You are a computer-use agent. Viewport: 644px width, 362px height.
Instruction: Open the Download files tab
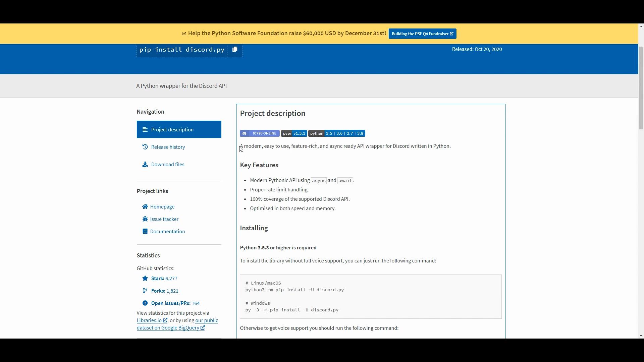click(167, 165)
